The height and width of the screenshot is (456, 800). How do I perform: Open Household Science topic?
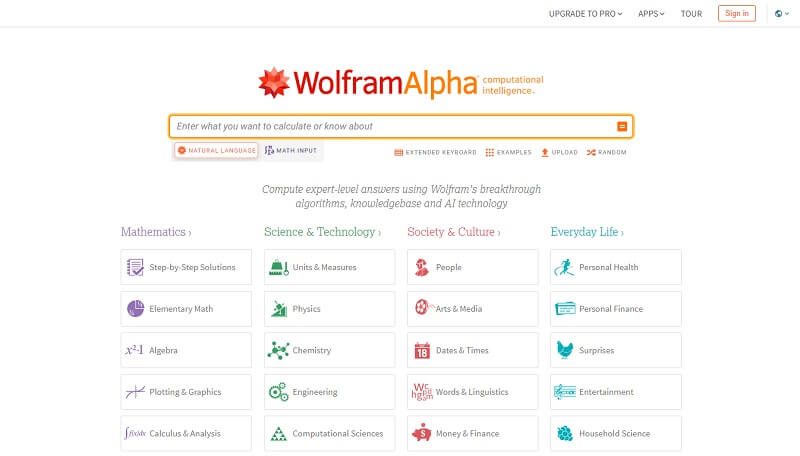[616, 433]
